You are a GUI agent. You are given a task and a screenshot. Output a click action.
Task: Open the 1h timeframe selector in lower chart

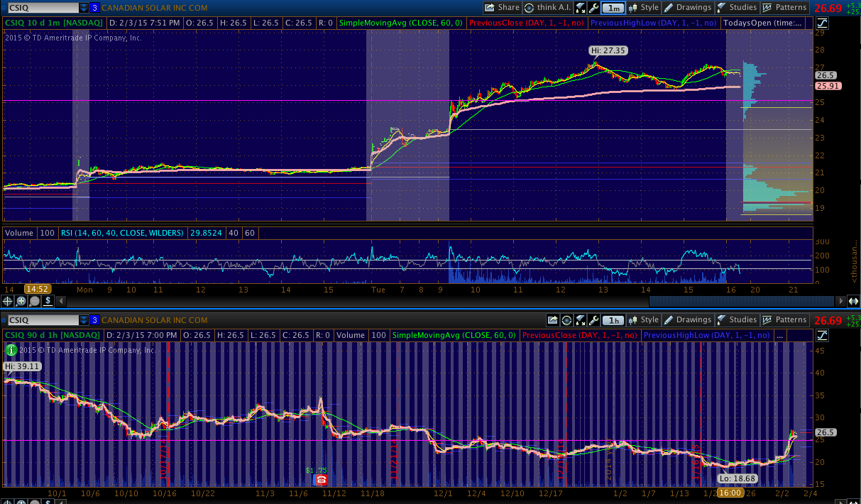pyautogui.click(x=613, y=320)
